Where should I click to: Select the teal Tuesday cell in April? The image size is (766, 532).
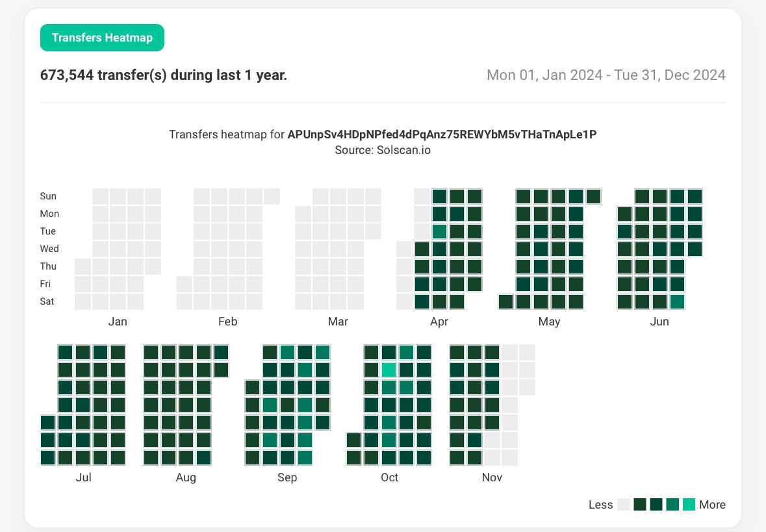pyautogui.click(x=440, y=231)
